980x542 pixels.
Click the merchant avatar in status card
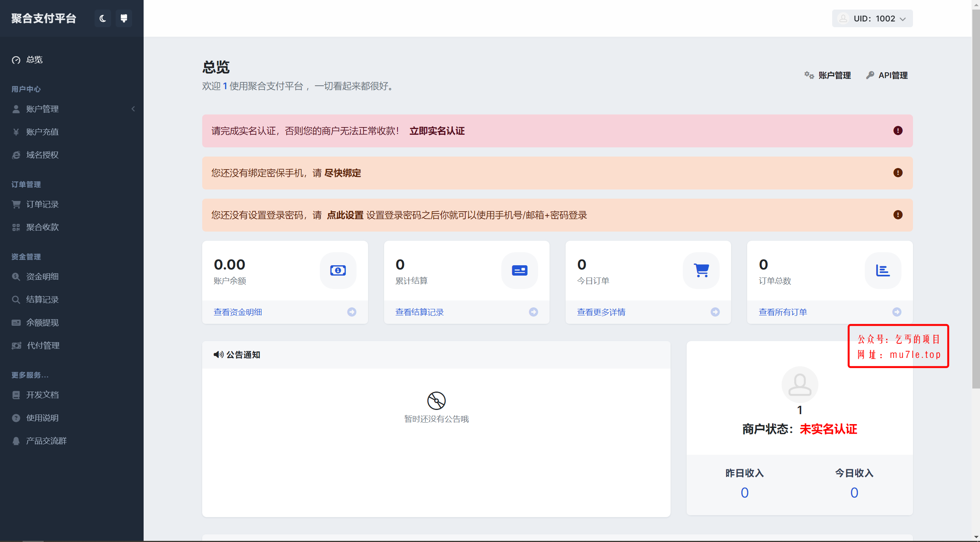coord(800,385)
